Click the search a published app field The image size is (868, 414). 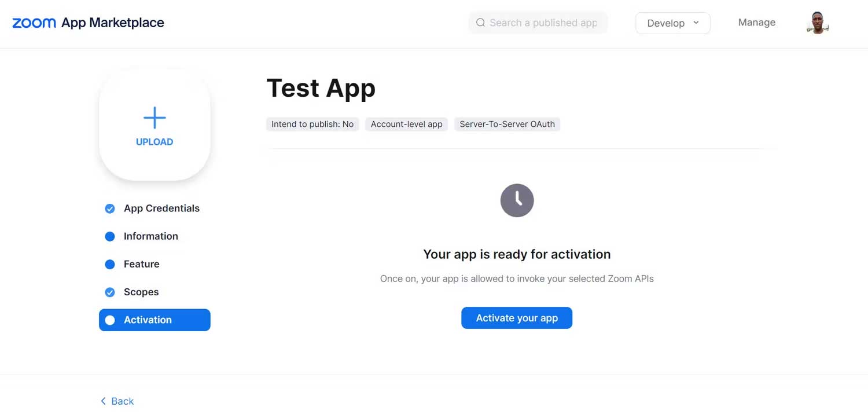(538, 23)
